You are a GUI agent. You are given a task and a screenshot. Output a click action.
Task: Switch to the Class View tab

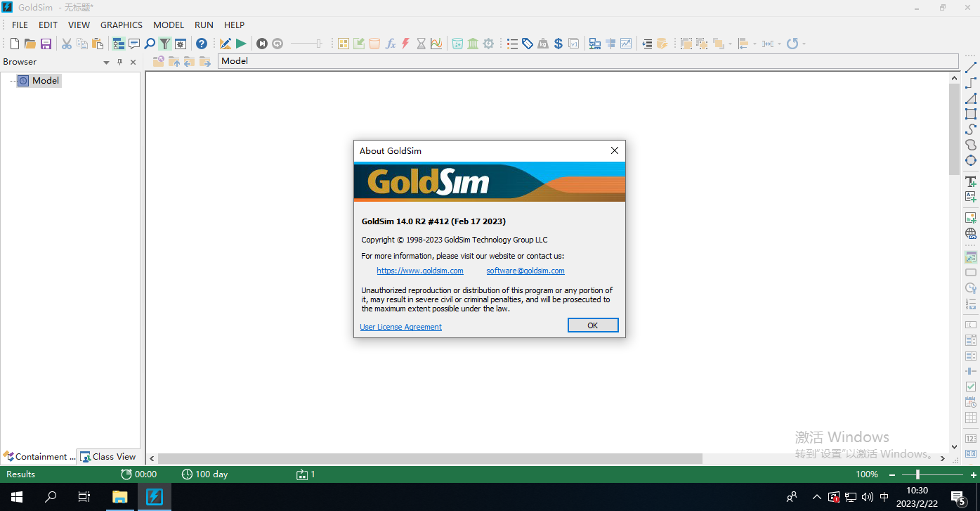click(108, 456)
